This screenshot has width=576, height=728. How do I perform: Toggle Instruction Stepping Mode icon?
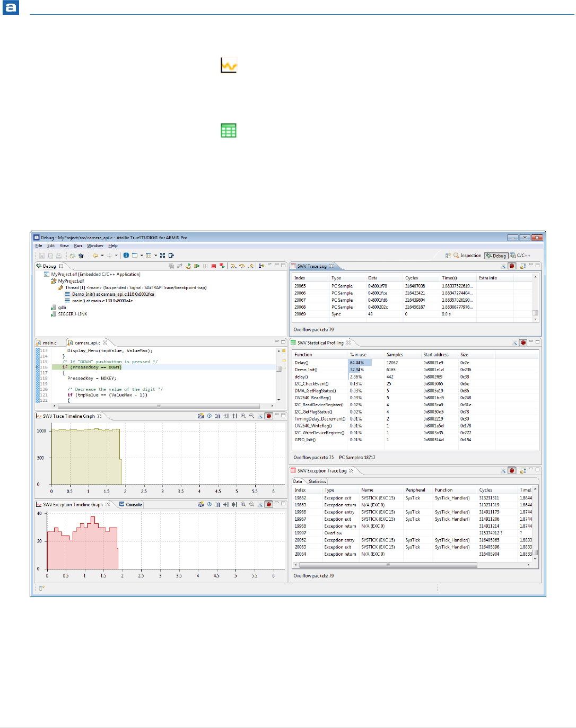261,266
